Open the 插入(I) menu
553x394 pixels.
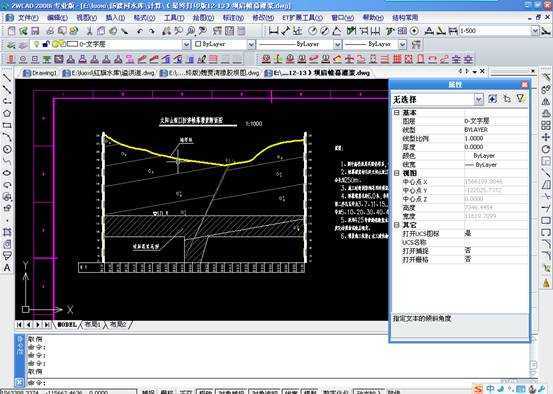click(x=115, y=18)
